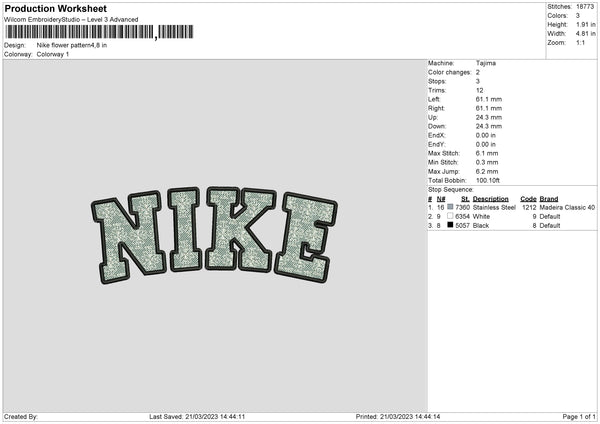The height and width of the screenshot is (424, 600).
Task: Click the Colorway 1 value
Action: [53, 54]
